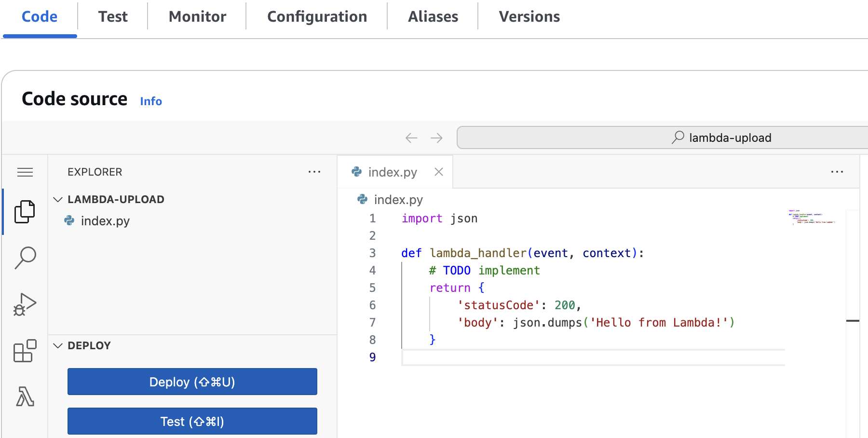Open the Search magnifier in sidebar

pos(25,258)
